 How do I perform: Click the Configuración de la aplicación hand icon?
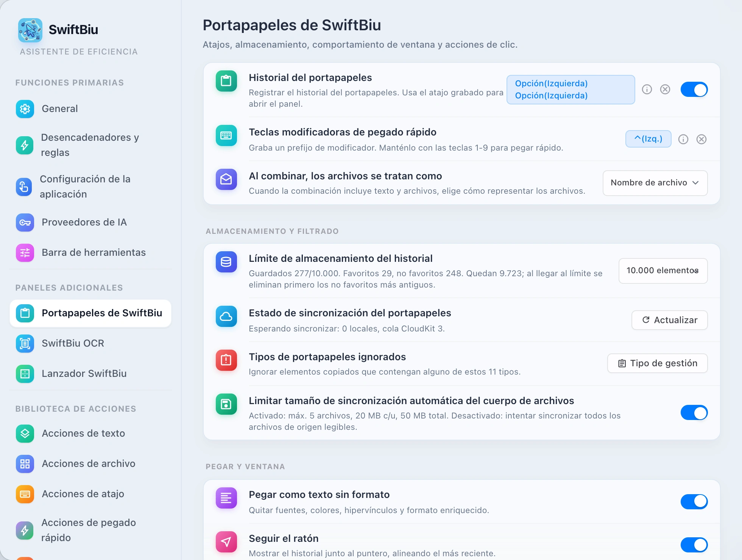click(24, 187)
